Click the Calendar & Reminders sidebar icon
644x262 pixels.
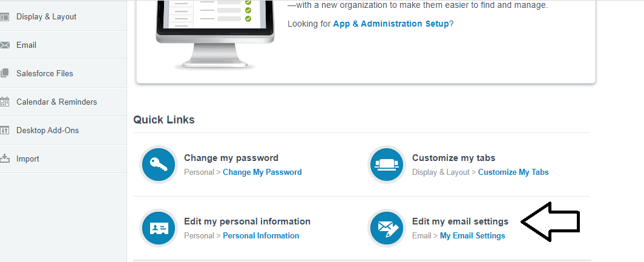click(5, 102)
